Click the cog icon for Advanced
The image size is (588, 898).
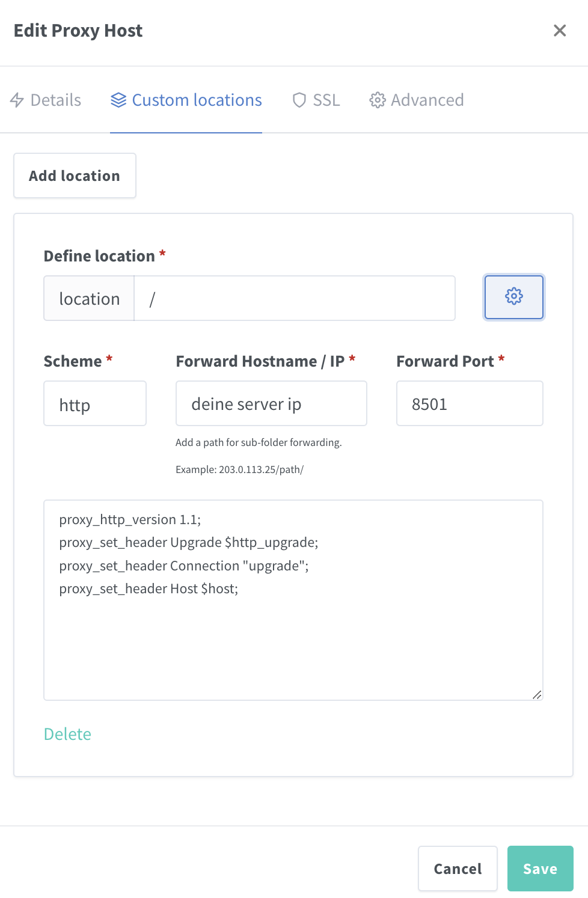377,100
